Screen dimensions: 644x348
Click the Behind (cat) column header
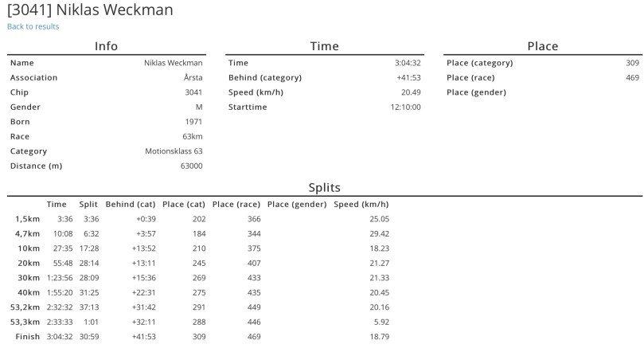click(x=131, y=205)
